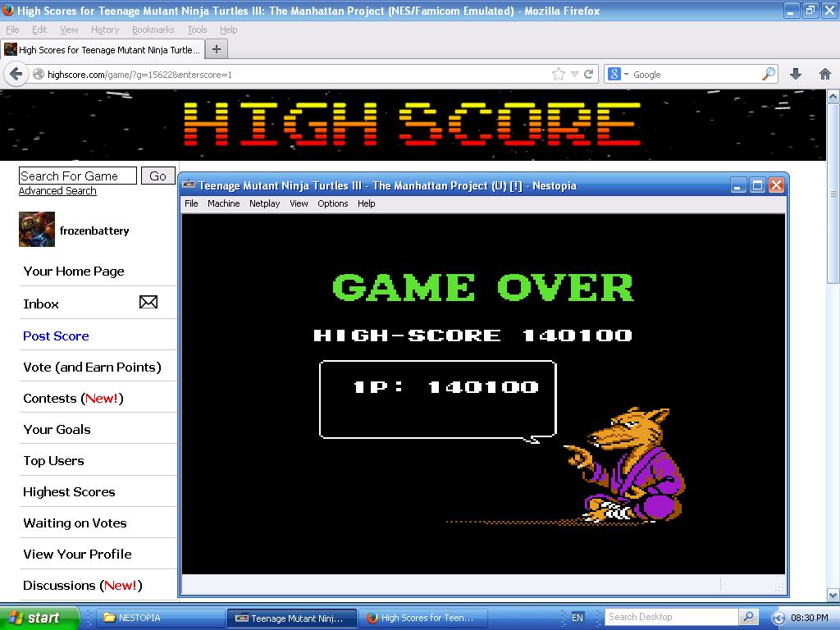Open Firefox Bookmarks menu
Screen dimensions: 840x630
[153, 30]
